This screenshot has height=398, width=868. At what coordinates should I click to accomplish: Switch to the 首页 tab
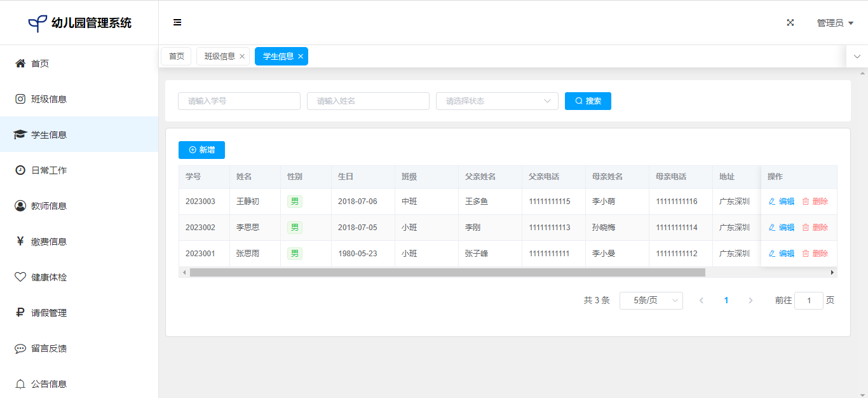pyautogui.click(x=176, y=57)
